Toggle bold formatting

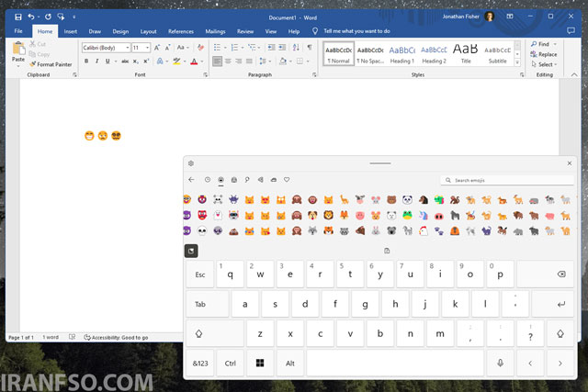[86, 62]
